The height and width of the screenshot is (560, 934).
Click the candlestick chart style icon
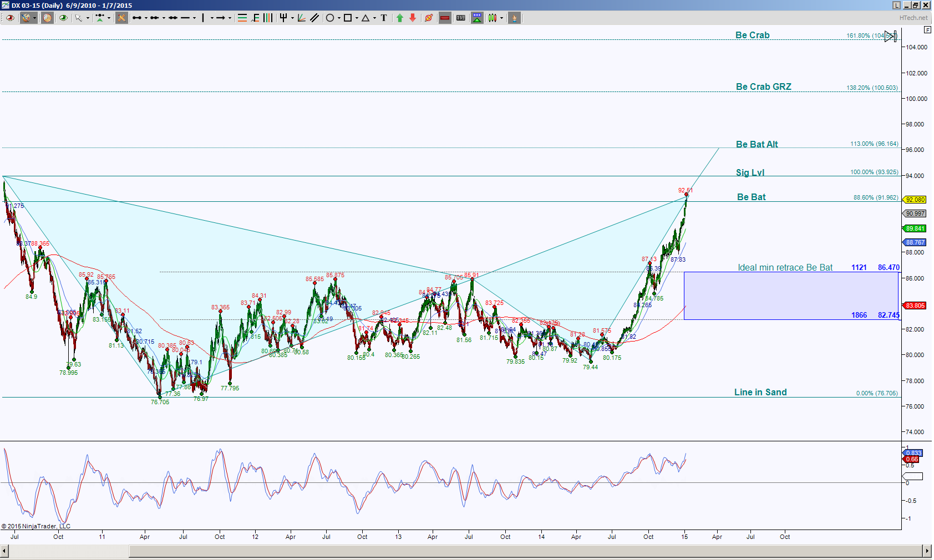pos(493,18)
